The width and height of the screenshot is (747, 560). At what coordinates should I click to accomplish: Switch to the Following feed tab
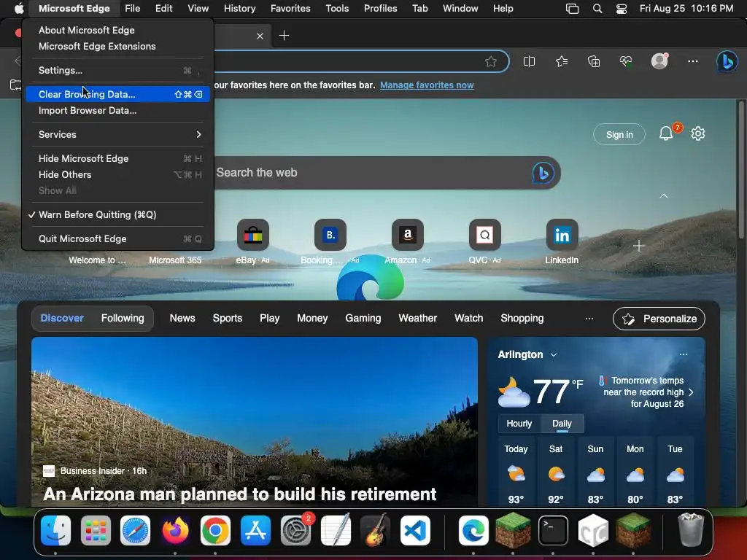click(x=123, y=318)
